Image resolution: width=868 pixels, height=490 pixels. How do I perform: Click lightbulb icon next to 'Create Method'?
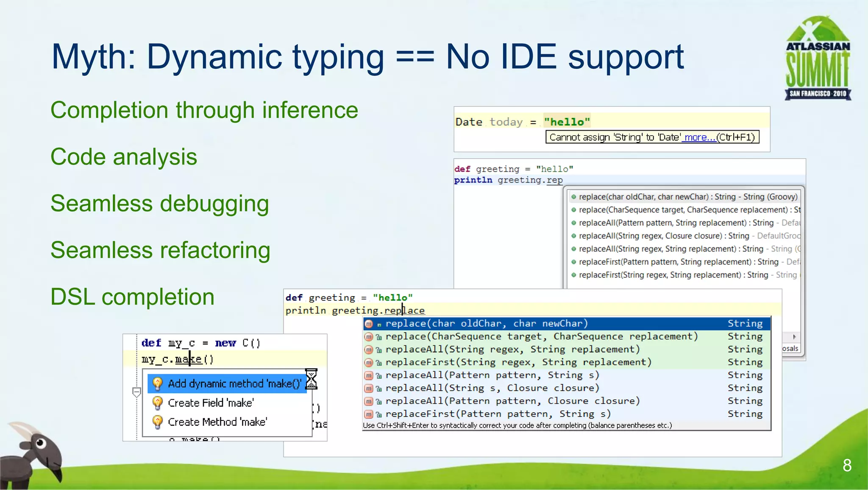point(157,422)
